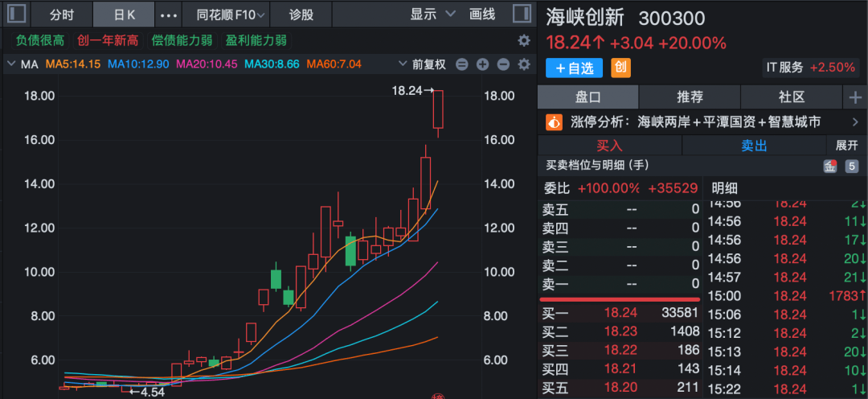Viewport: 868px width, 399px height.
Task: Switch to the 社区 tab
Action: pyautogui.click(x=791, y=97)
